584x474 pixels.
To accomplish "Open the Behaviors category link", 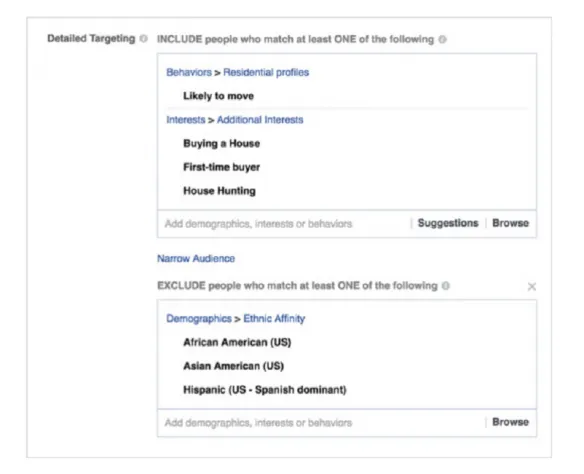I will (x=189, y=72).
